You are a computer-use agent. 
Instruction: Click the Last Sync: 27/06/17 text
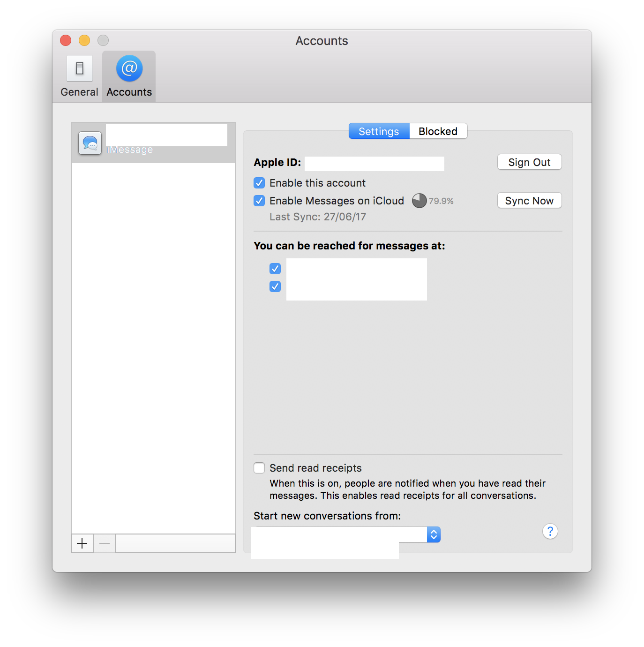coord(318,217)
